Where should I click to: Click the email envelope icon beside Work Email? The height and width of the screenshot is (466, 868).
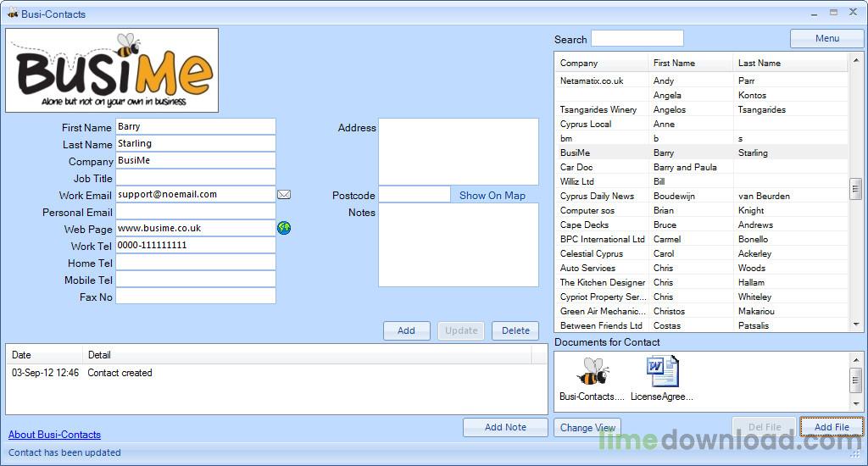click(x=284, y=195)
